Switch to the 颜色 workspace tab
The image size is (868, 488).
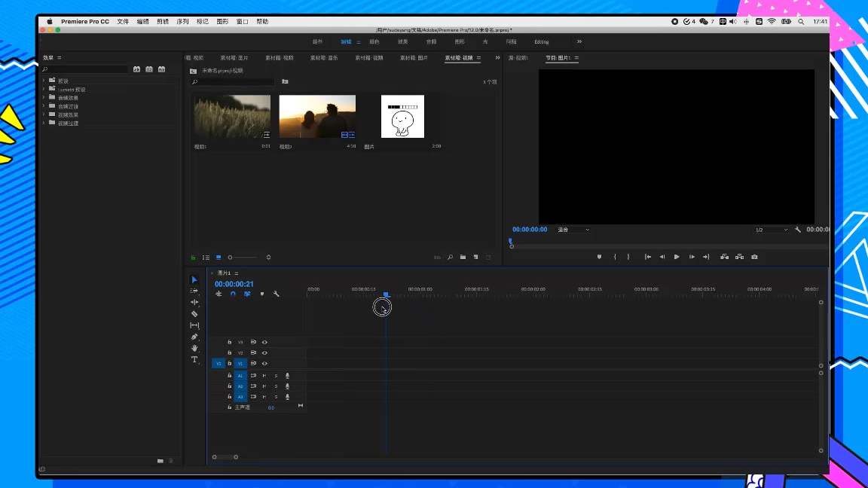(x=374, y=42)
